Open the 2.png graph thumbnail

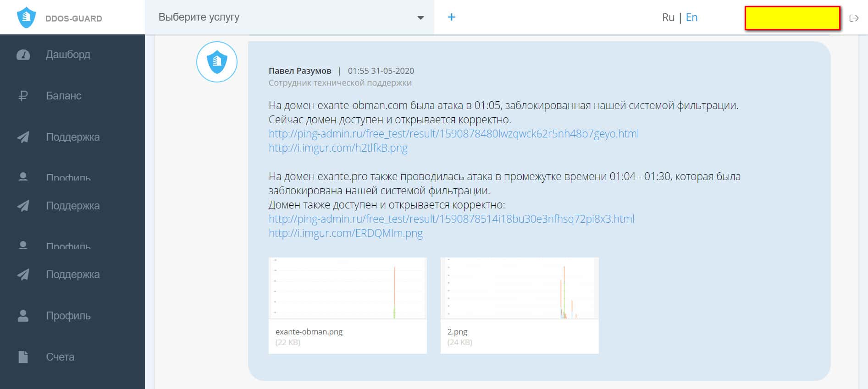520,288
